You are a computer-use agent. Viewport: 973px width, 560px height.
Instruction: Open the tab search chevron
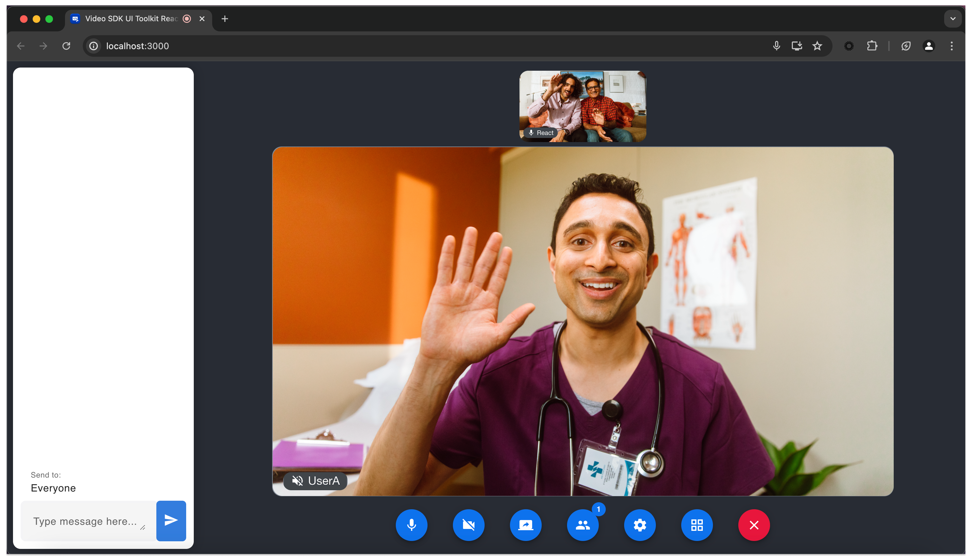pos(953,18)
